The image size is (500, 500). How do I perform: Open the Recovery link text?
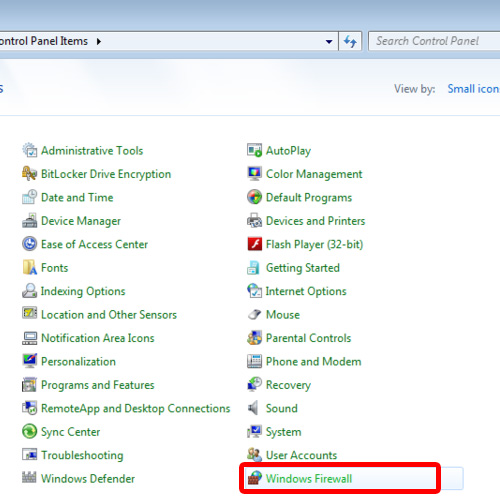tap(288, 385)
